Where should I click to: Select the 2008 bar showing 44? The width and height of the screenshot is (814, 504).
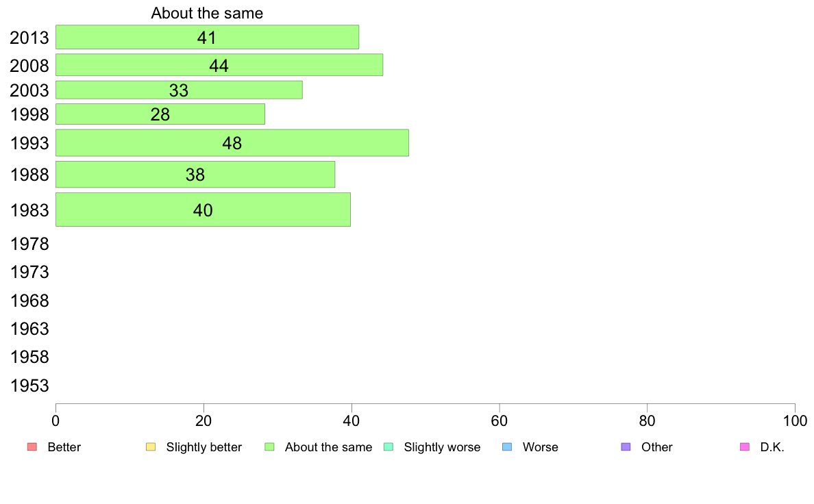(x=219, y=65)
